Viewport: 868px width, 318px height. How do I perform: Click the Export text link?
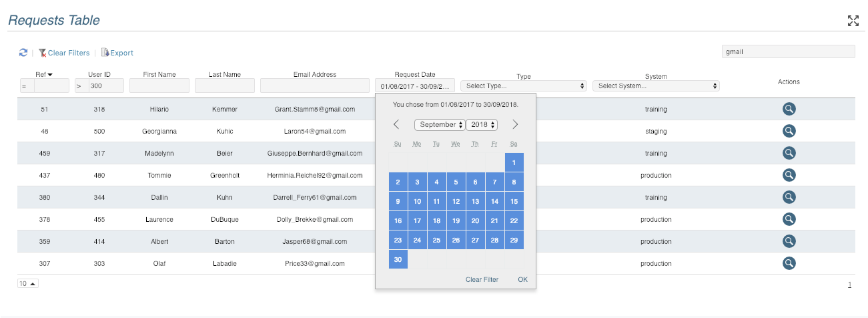122,53
